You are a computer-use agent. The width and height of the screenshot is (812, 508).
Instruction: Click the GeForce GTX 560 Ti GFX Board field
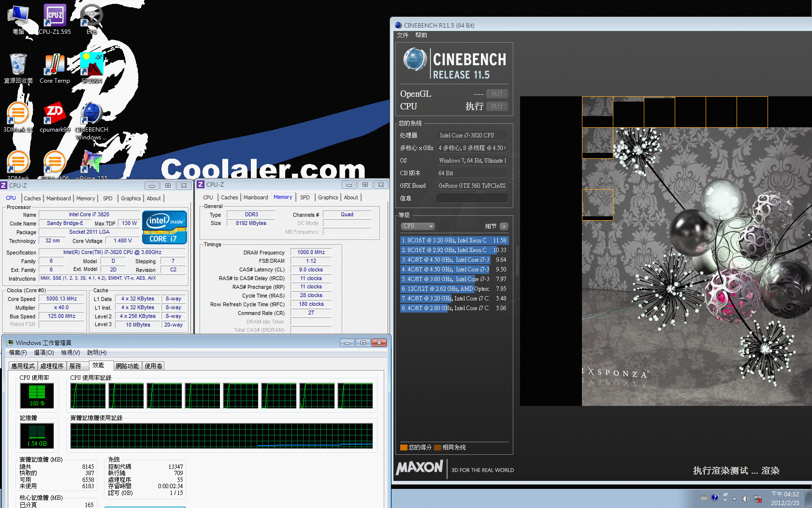pyautogui.click(x=472, y=186)
